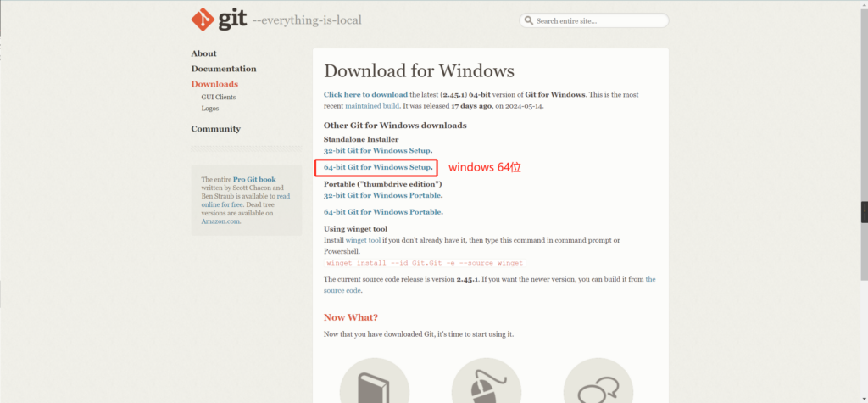Click the dark tab on right screen edge

coord(864,213)
